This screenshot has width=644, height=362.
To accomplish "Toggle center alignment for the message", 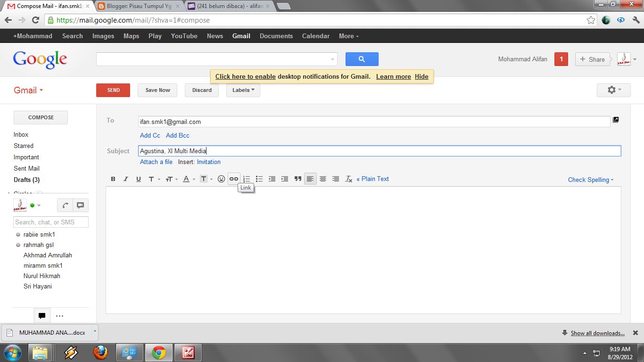I will [323, 179].
